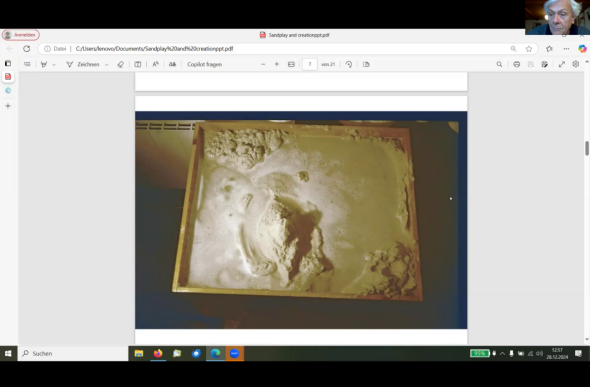Launch the Copilot sidebar
The width and height of the screenshot is (590, 387).
tap(582, 49)
